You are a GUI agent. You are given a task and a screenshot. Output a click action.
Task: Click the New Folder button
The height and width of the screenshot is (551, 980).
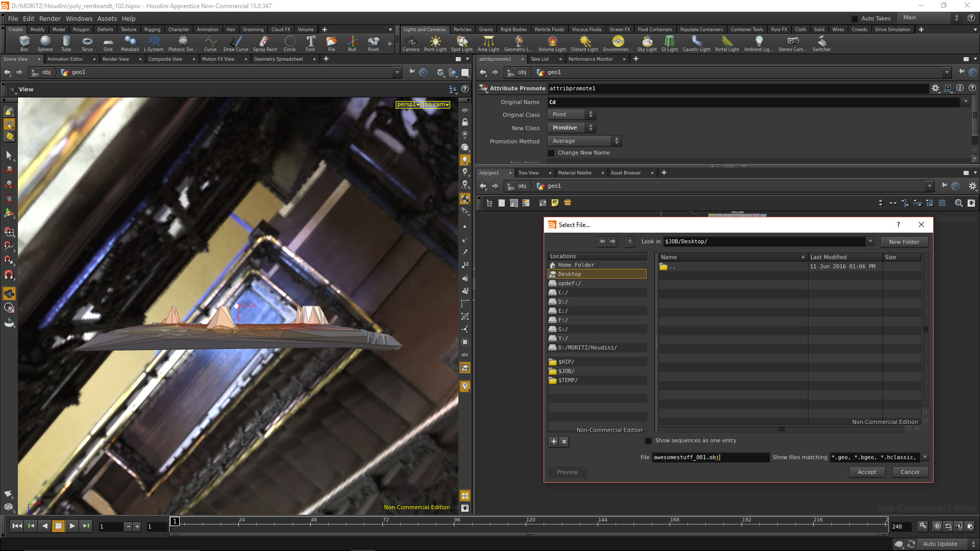[903, 242]
